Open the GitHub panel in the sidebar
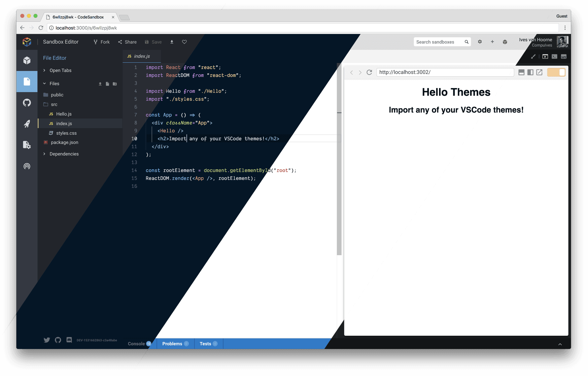Image resolution: width=588 pixels, height=376 pixels. [x=27, y=103]
